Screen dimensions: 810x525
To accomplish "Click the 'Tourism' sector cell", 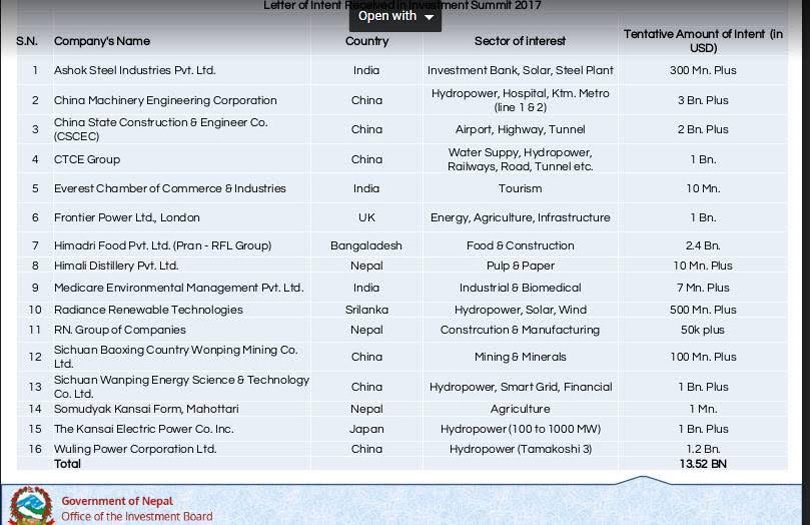I will coord(520,189).
